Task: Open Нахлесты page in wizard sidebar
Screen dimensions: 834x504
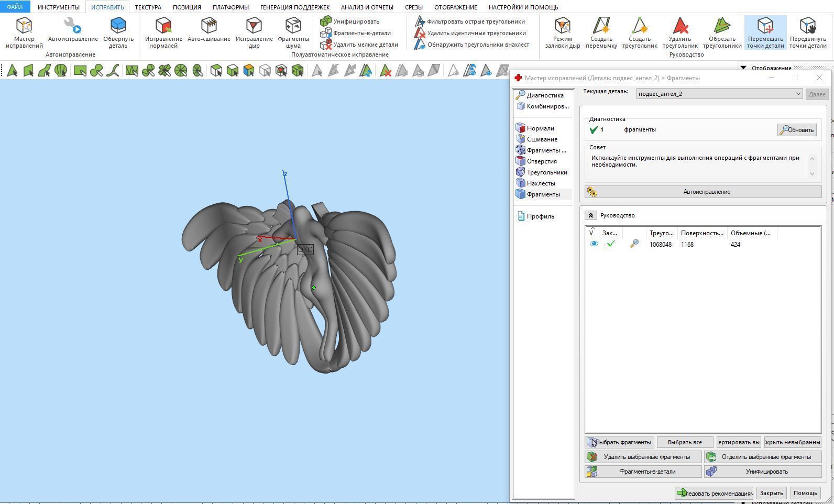Action: (x=536, y=183)
